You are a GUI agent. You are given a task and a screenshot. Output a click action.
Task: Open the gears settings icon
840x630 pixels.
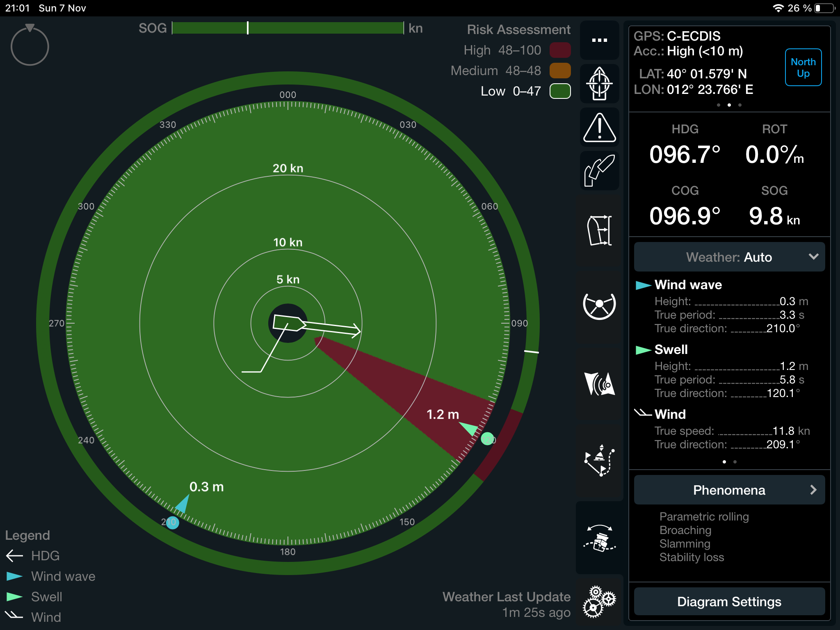tap(599, 601)
